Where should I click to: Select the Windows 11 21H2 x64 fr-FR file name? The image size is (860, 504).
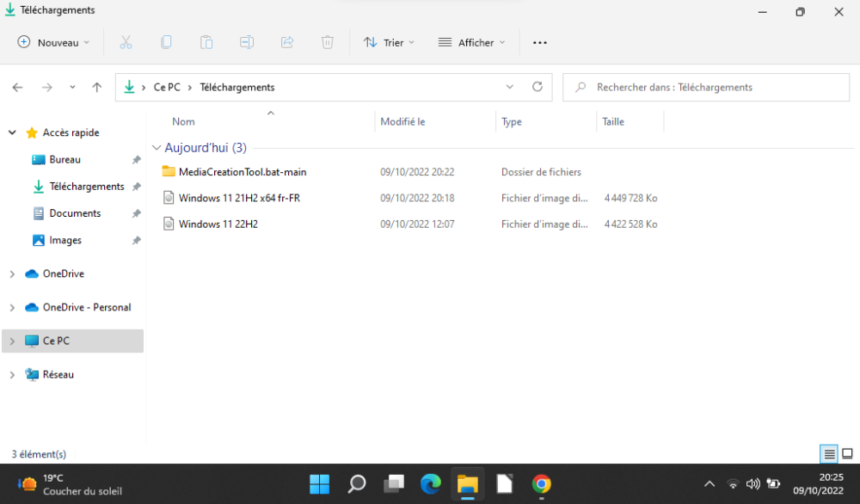point(239,198)
